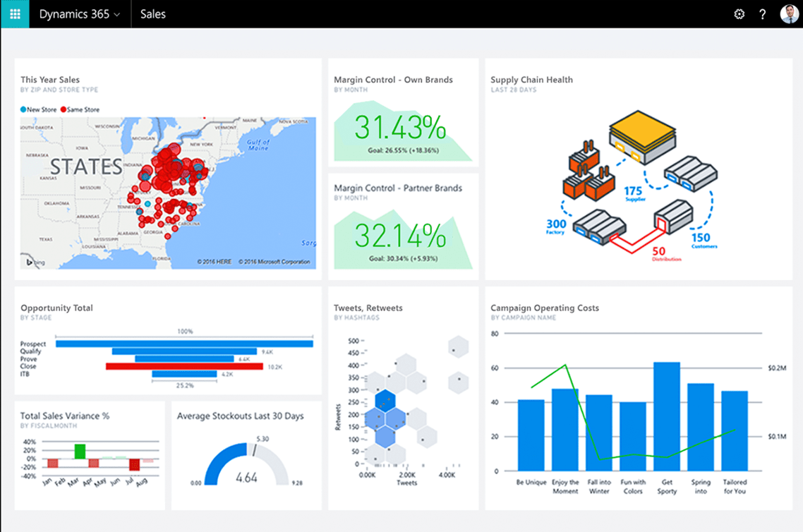Click the user profile avatar photo

coord(790,15)
